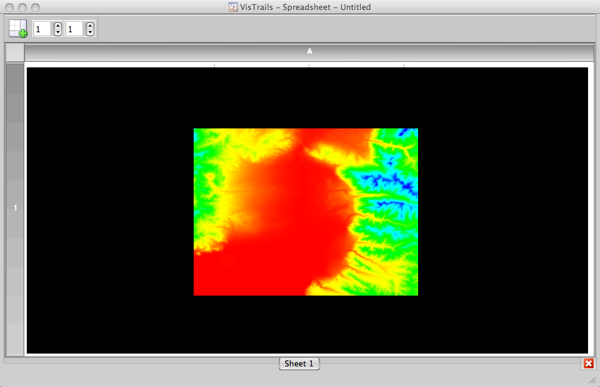Click the blank corner header cell
The height and width of the screenshot is (387, 600).
[15, 52]
